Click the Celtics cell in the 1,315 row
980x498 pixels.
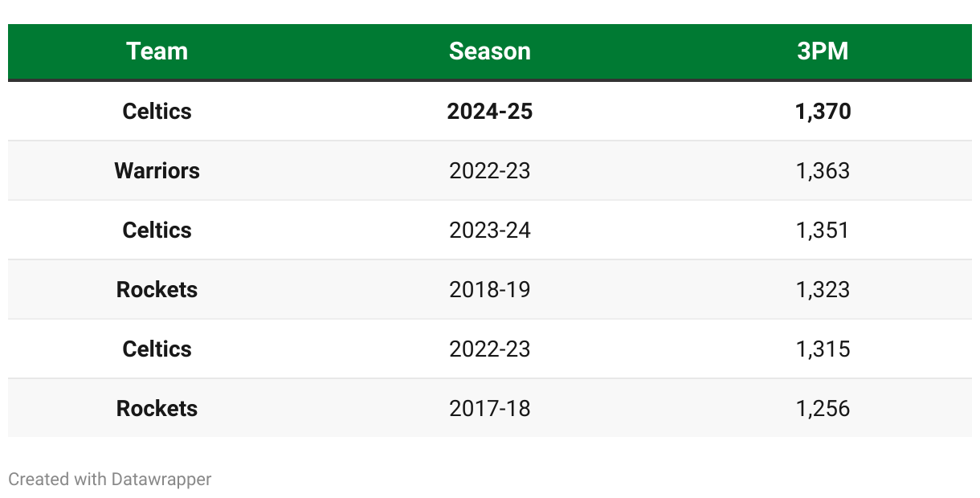[157, 349]
